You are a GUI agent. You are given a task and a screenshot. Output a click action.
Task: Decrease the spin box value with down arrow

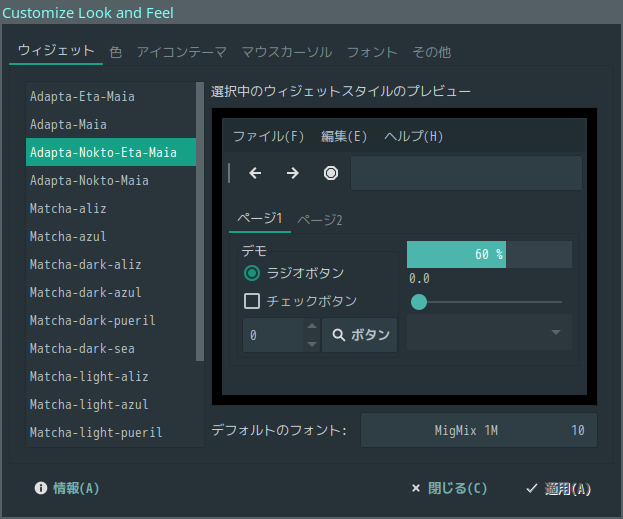click(x=312, y=344)
